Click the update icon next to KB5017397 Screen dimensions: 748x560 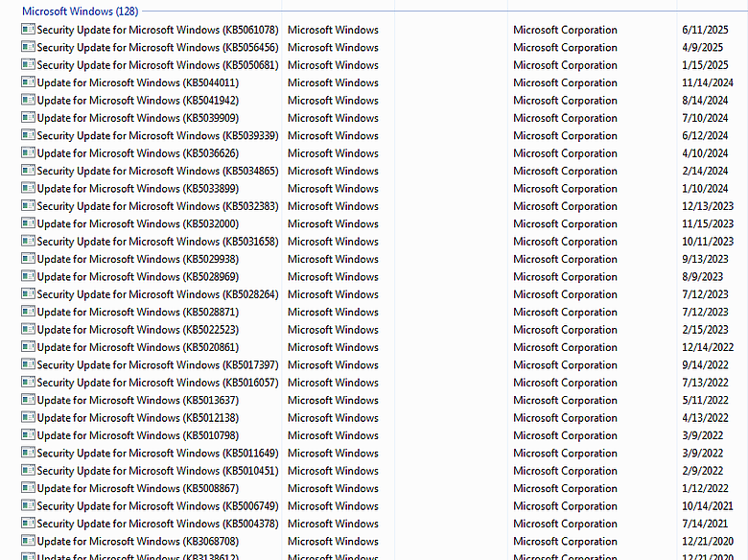point(28,365)
